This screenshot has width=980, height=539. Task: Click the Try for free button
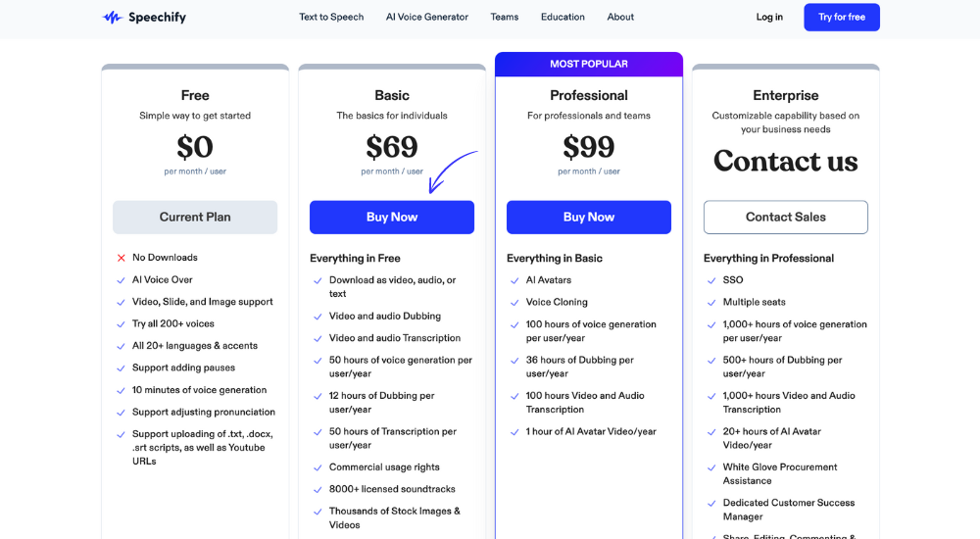tap(842, 17)
